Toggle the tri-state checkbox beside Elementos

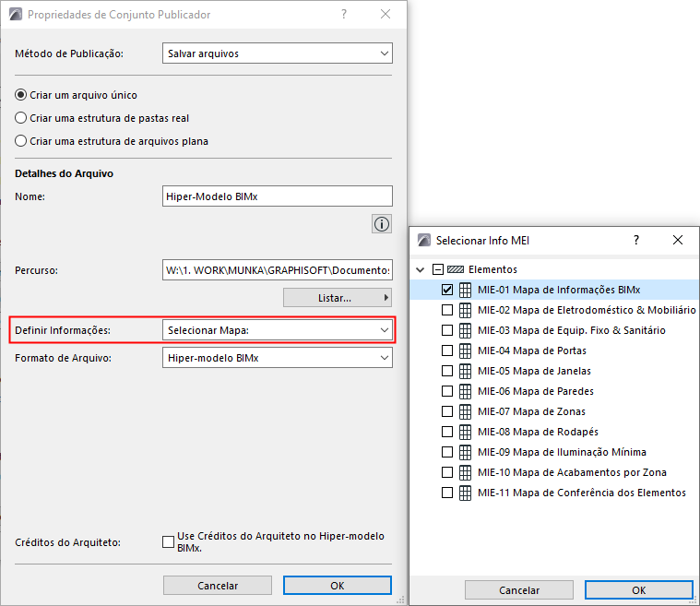coord(438,269)
